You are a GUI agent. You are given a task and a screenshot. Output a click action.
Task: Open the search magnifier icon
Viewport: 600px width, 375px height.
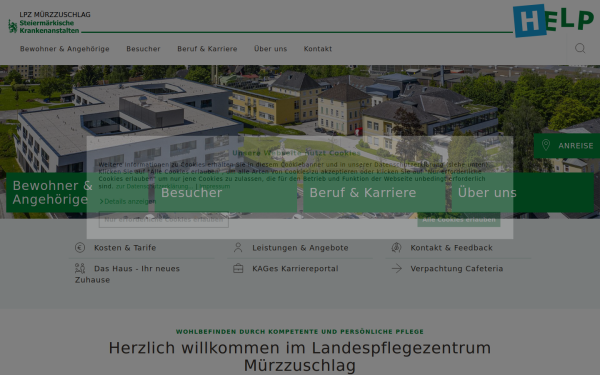pos(580,48)
